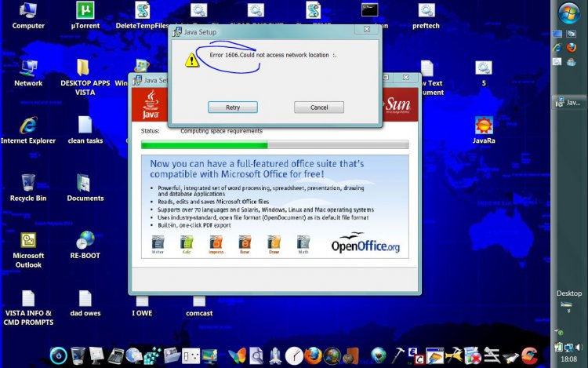The width and height of the screenshot is (588, 368).
Task: Click the MSN butterfly icon in the dock
Action: click(x=237, y=356)
